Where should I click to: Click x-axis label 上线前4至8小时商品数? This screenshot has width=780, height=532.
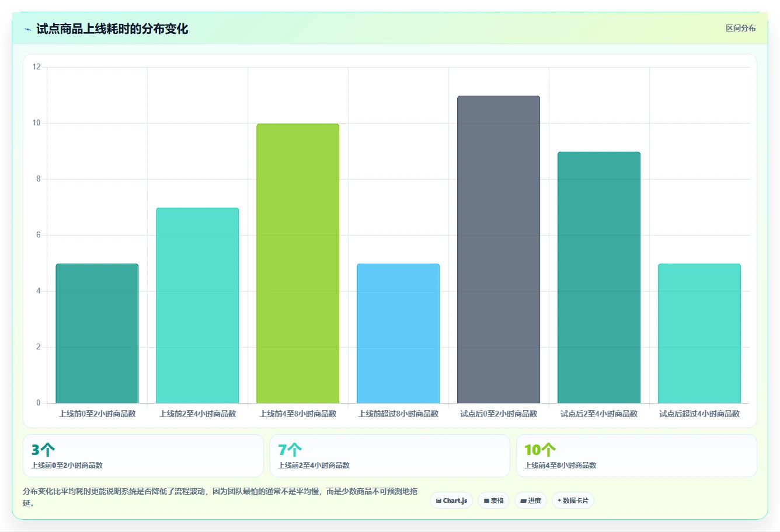pyautogui.click(x=298, y=414)
